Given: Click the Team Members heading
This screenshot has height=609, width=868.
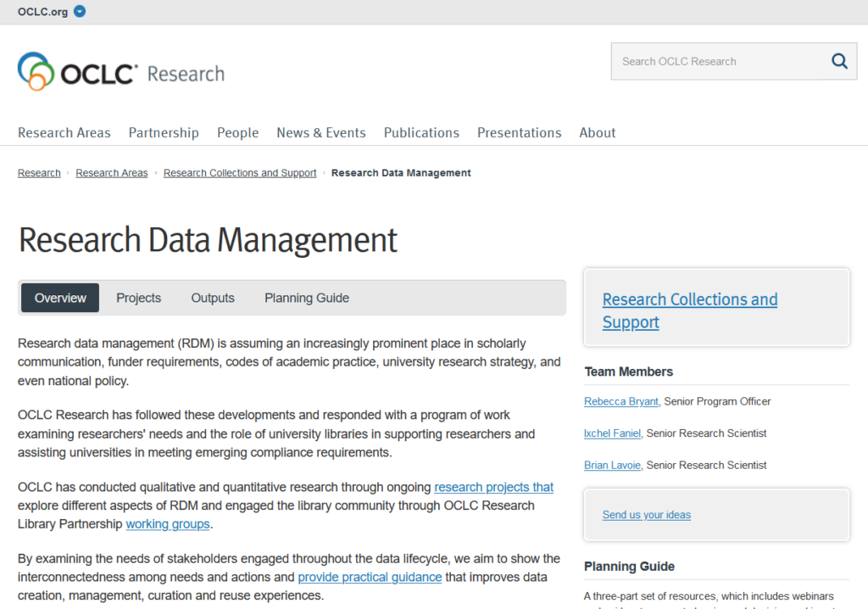Looking at the screenshot, I should [x=629, y=372].
